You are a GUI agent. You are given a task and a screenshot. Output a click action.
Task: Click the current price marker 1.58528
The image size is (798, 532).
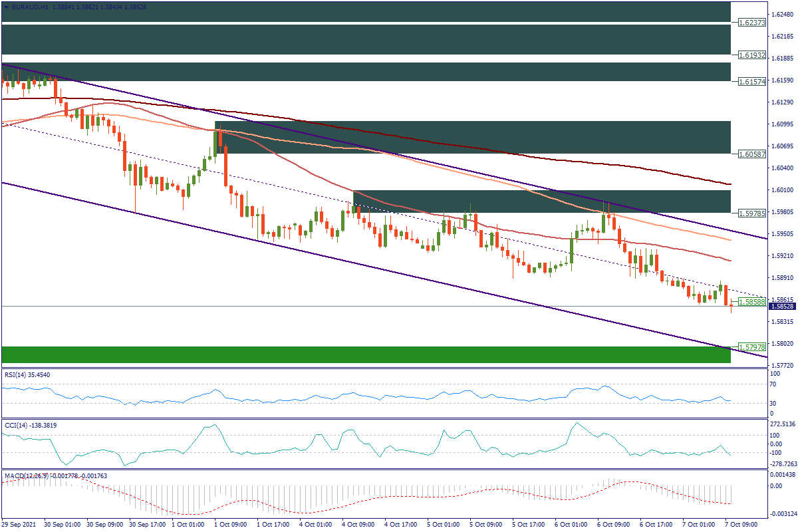[782, 307]
